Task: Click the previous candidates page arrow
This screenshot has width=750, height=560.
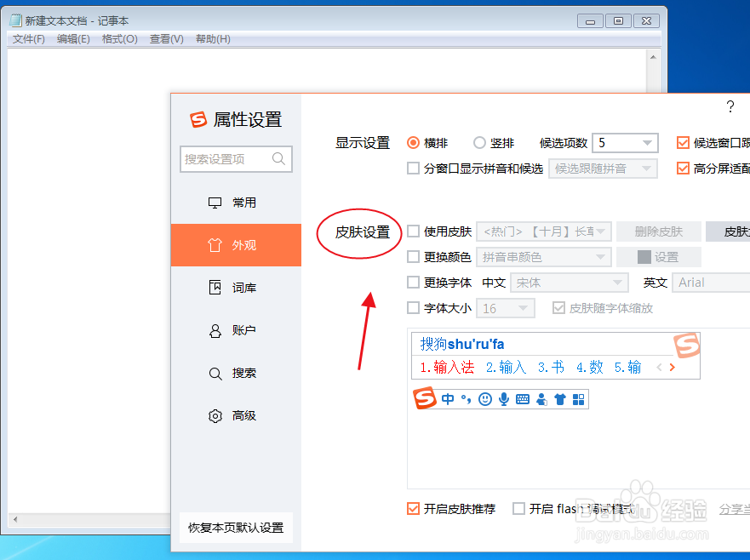Action: (659, 368)
